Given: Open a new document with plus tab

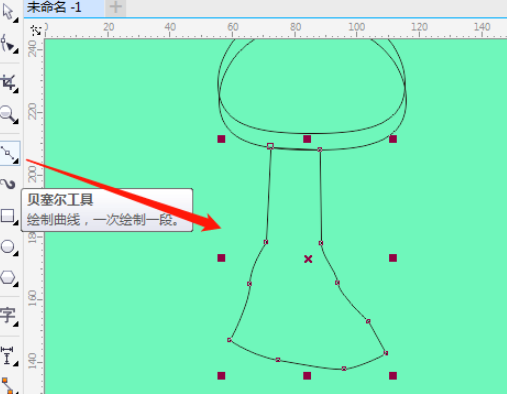Looking at the screenshot, I should (115, 7).
